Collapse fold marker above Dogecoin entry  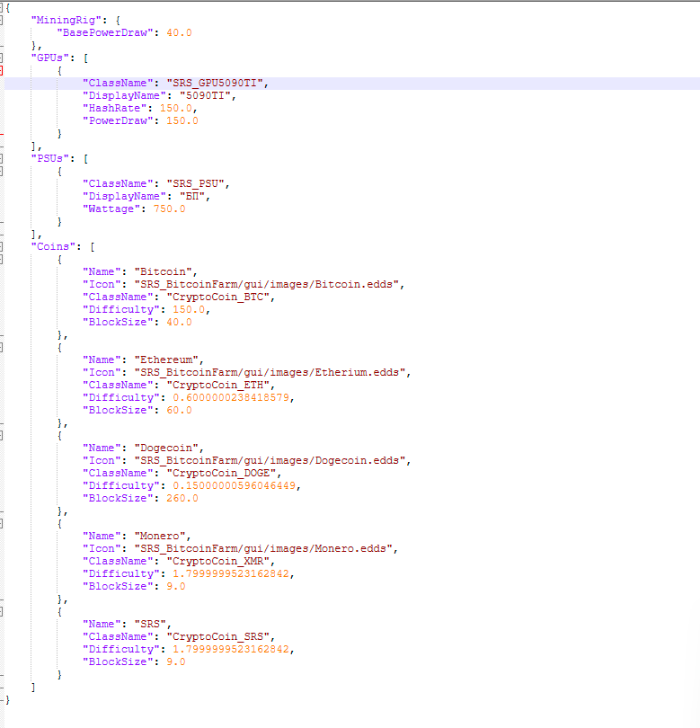(1, 436)
